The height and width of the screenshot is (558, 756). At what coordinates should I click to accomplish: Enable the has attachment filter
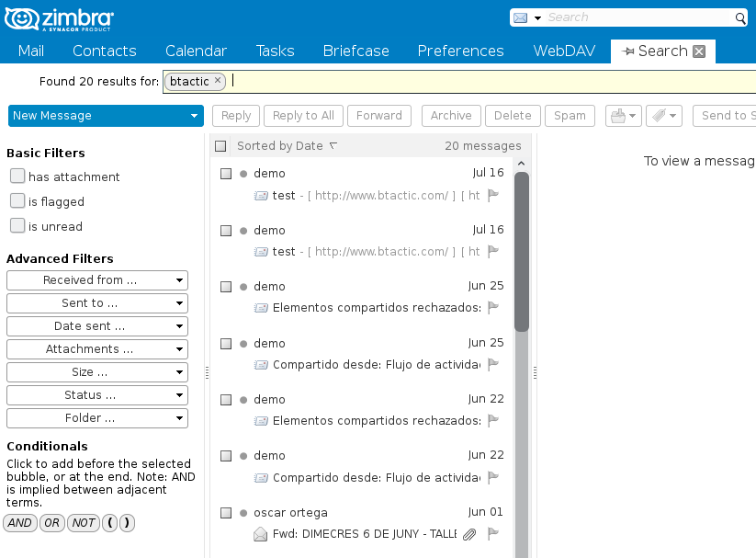pyautogui.click(x=17, y=176)
